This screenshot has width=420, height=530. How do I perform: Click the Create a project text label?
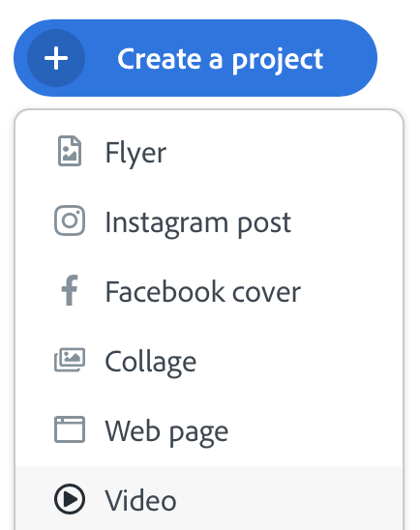(220, 60)
